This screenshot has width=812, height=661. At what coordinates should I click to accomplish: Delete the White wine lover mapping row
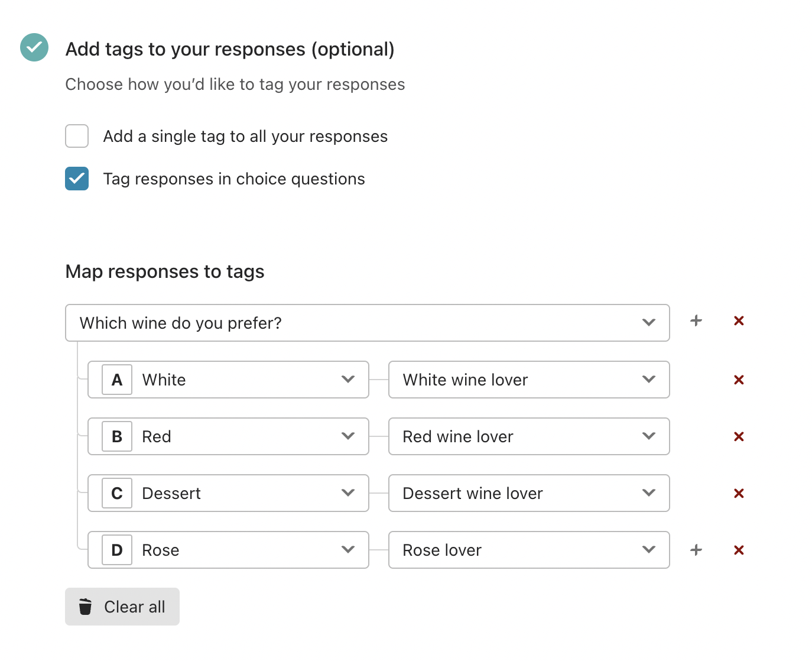tap(739, 380)
